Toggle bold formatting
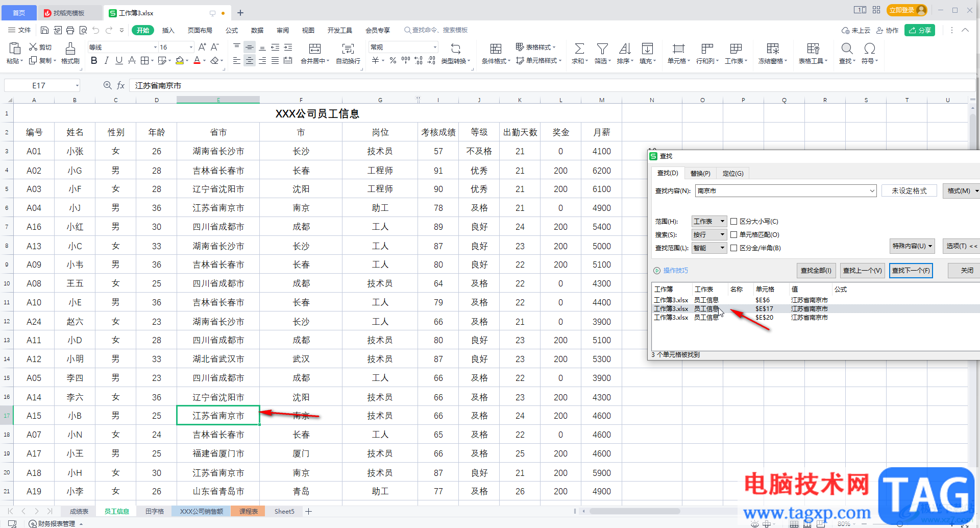This screenshot has height=528, width=980. point(94,61)
